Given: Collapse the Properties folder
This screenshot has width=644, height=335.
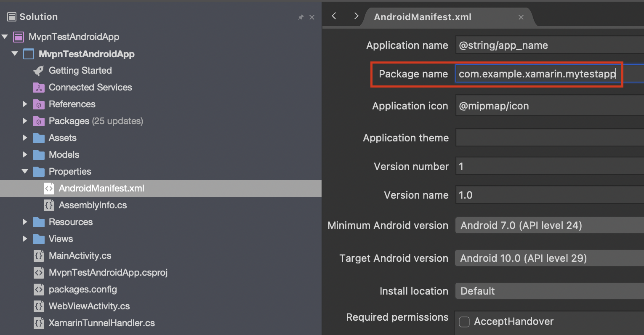Looking at the screenshot, I should [x=25, y=172].
